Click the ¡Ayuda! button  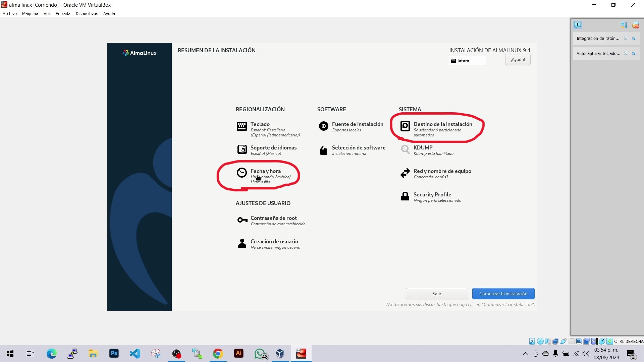tap(518, 60)
